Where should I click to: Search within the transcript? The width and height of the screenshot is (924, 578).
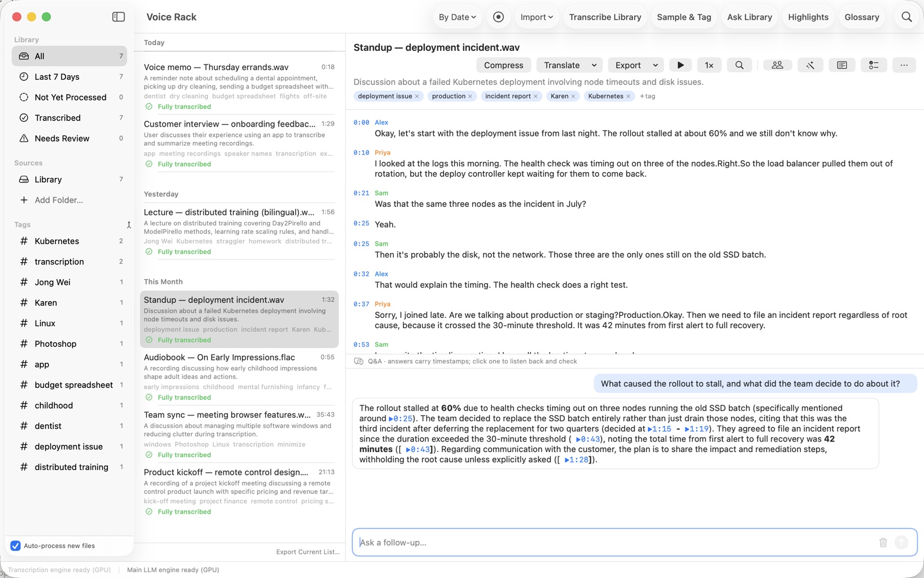tap(739, 65)
